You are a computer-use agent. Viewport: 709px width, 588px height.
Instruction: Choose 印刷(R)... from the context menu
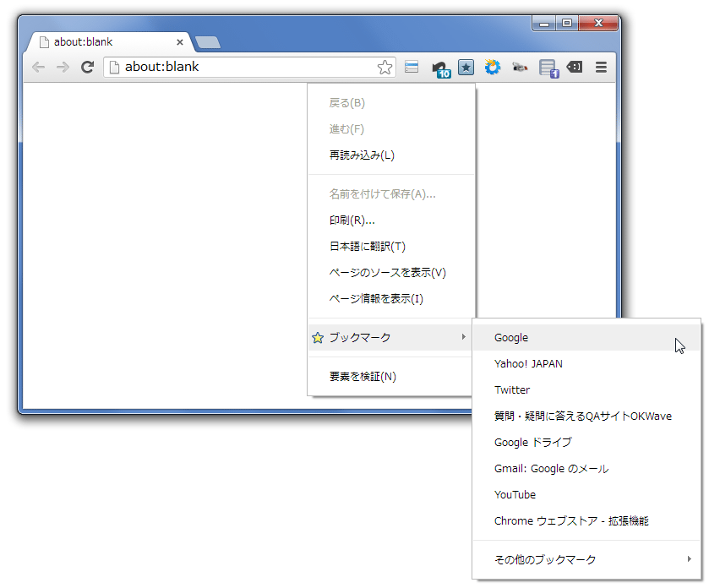391,220
